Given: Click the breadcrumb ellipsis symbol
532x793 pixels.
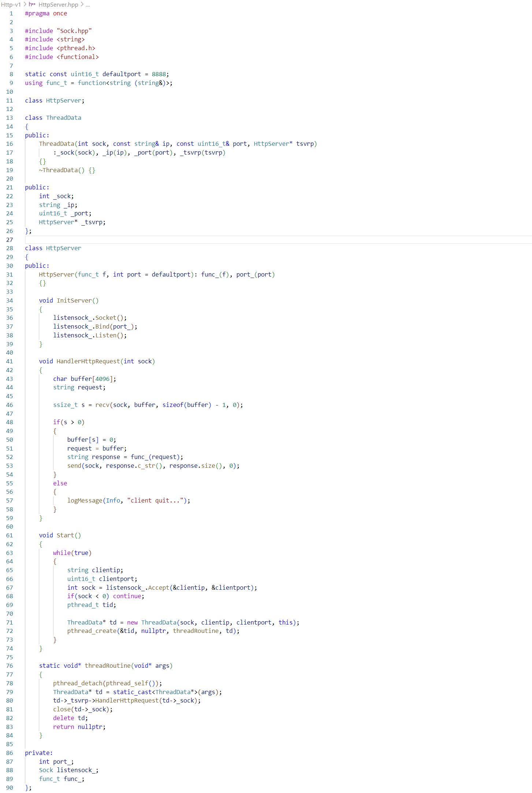Looking at the screenshot, I should (x=88, y=5).
